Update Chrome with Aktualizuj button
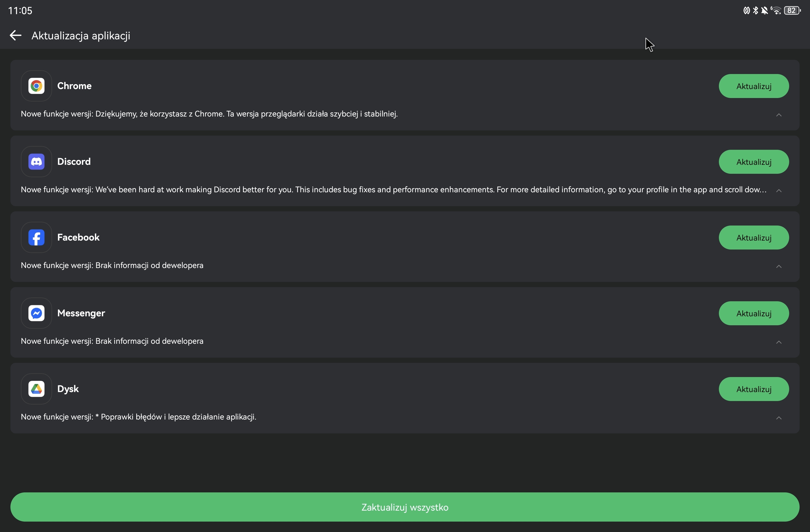This screenshot has height=532, width=810. 754,86
